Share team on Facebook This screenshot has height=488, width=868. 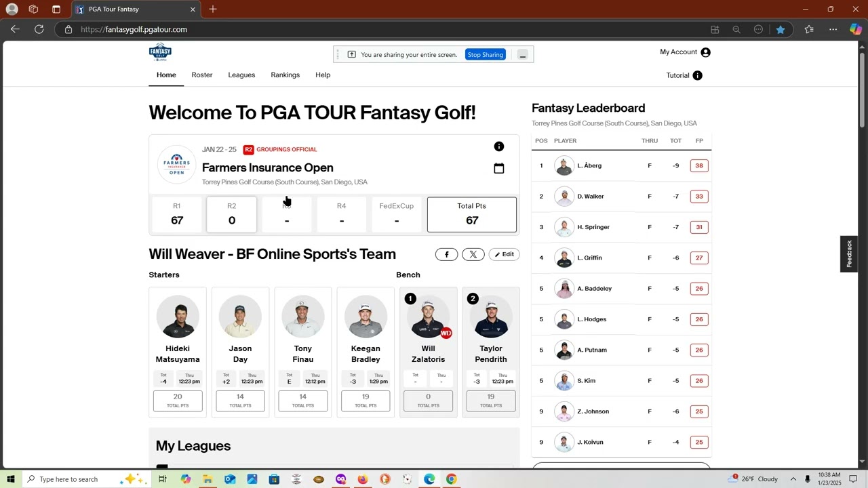pyautogui.click(x=446, y=254)
